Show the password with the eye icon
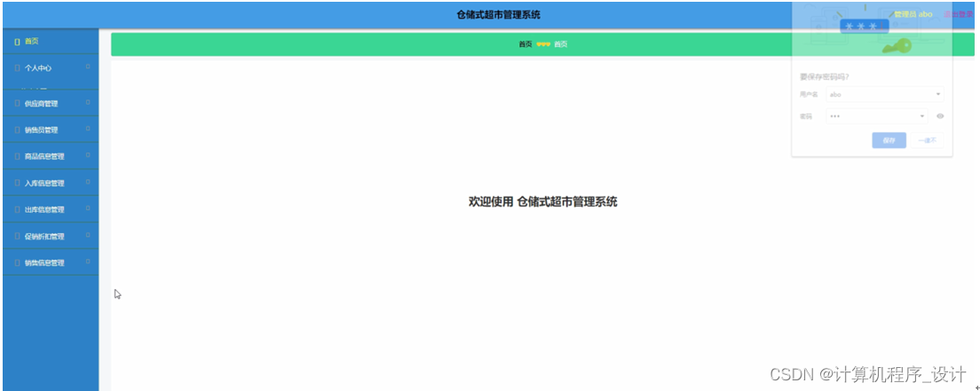 point(940,116)
